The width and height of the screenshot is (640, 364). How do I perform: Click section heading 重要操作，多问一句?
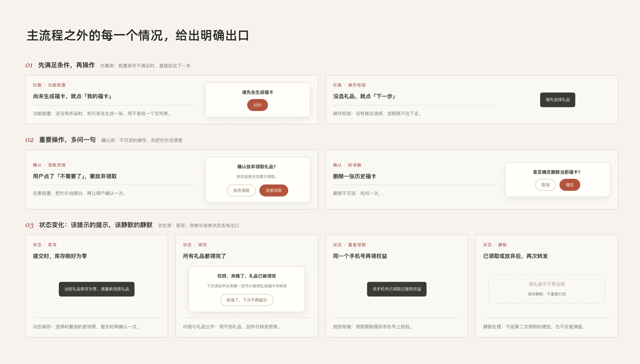(67, 140)
